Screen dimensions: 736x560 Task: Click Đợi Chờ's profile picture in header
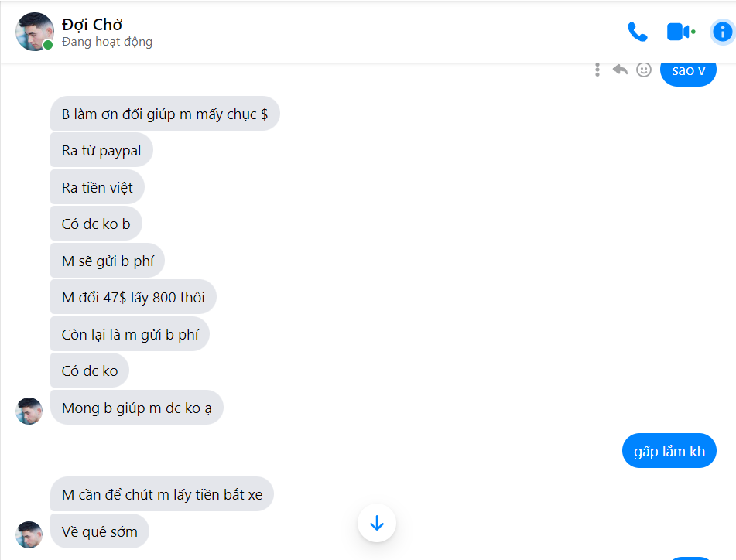point(34,32)
